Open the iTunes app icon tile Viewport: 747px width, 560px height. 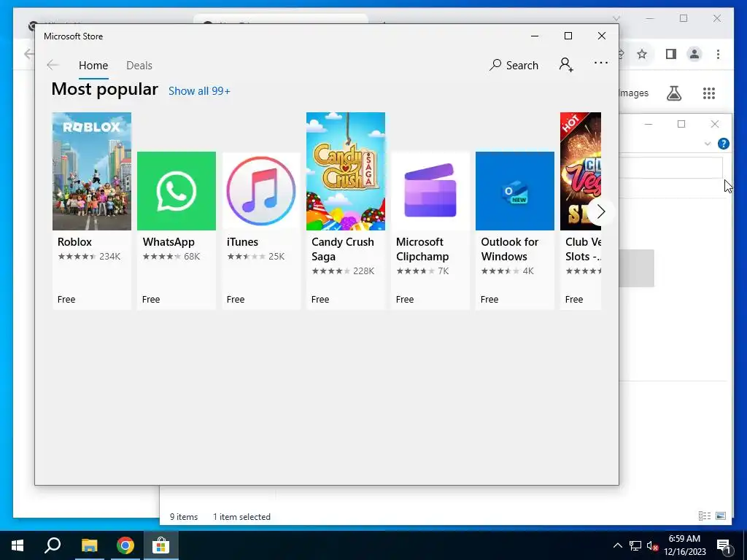[261, 191]
